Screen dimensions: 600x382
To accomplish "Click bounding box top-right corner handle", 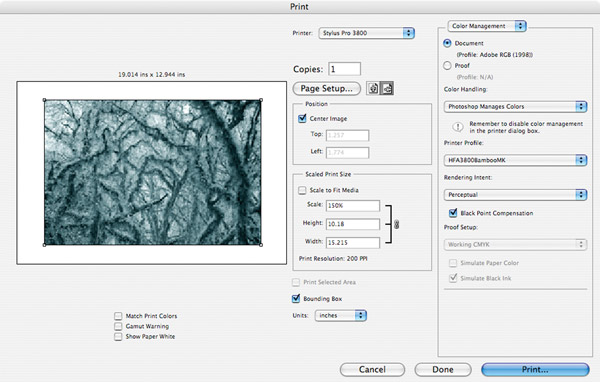I will (261, 100).
